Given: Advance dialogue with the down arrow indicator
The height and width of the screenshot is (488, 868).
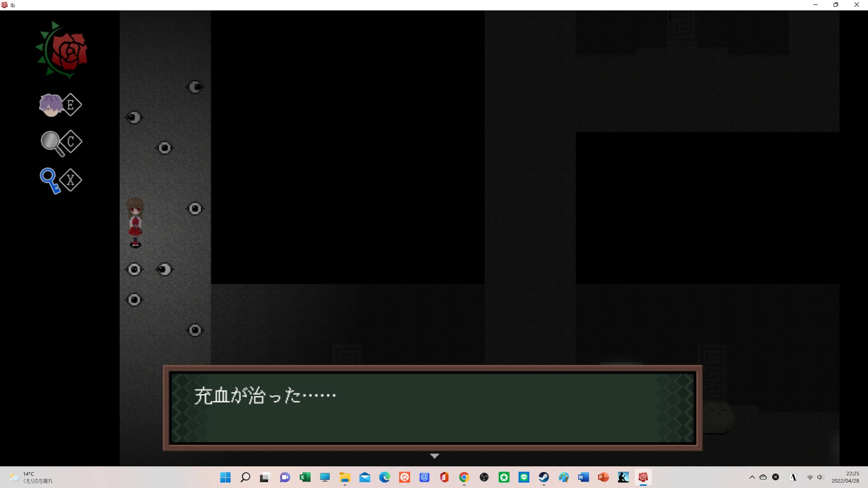Looking at the screenshot, I should click(434, 456).
